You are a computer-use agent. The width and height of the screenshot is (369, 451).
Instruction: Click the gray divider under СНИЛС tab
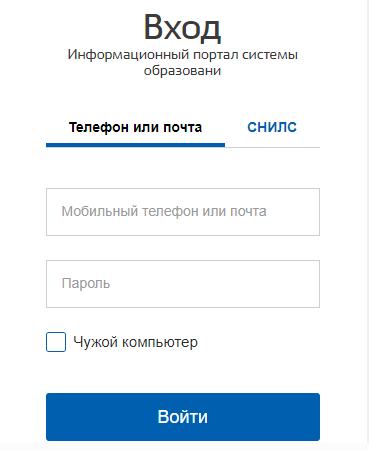pos(272,147)
